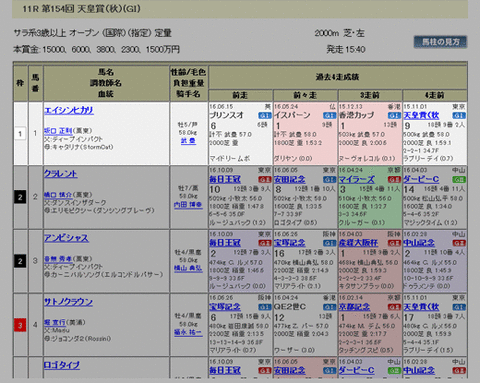Click red grade badge beside アンビシャス's 中山記念
Image resolution: width=480 pixels, height=383 pixels.
click(459, 243)
